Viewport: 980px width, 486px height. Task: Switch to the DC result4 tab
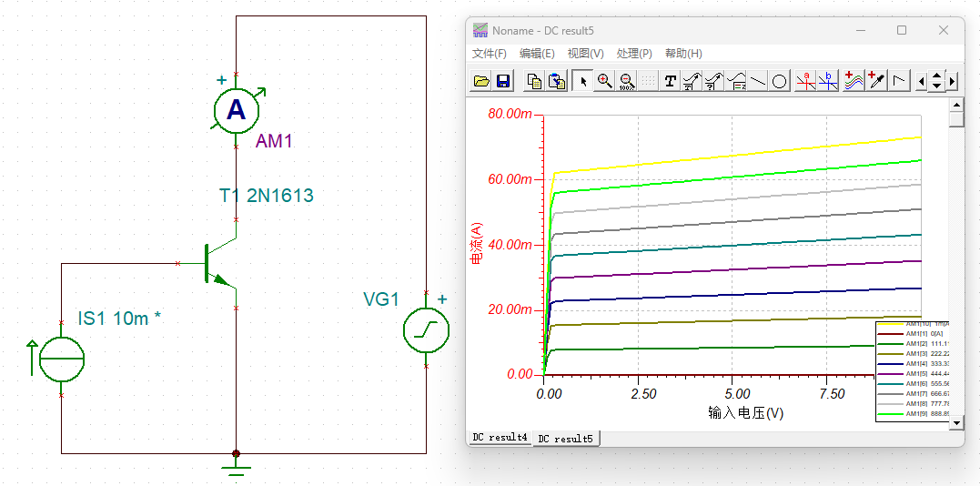(499, 438)
